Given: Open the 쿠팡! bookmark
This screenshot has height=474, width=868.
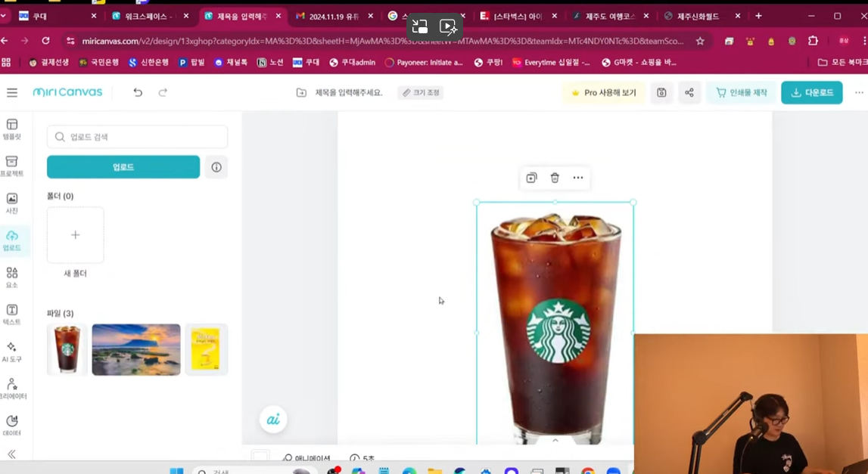Looking at the screenshot, I should pos(488,63).
